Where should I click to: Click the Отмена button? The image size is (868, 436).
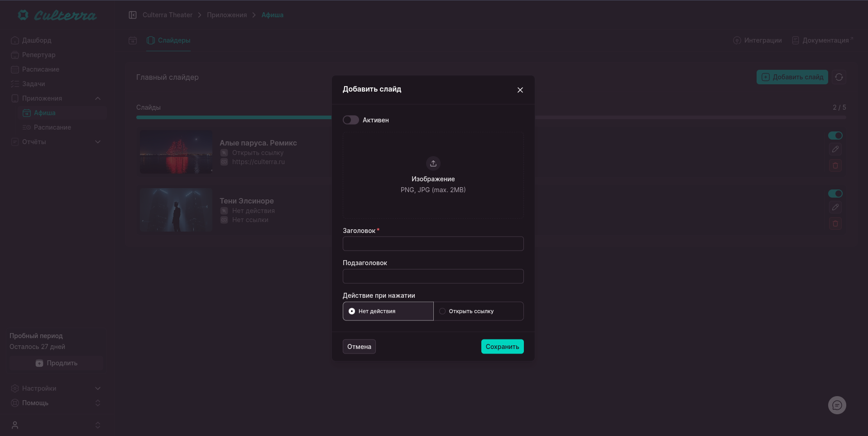pos(359,347)
